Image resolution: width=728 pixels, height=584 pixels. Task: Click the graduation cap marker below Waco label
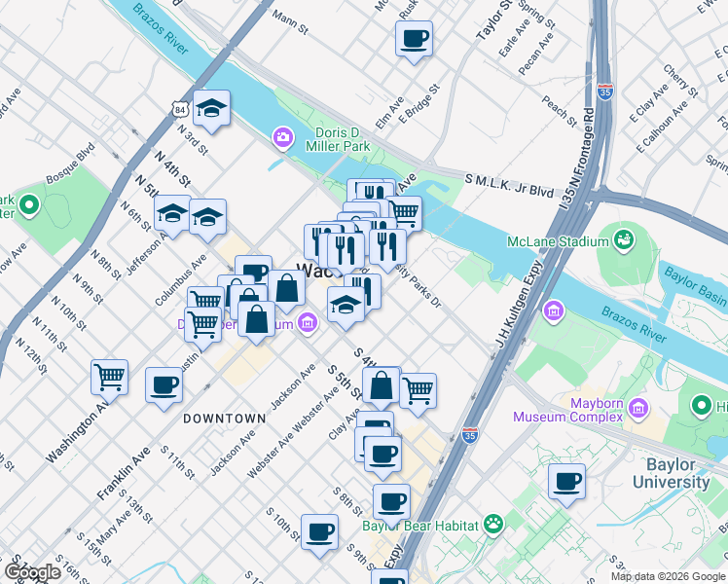click(x=346, y=305)
